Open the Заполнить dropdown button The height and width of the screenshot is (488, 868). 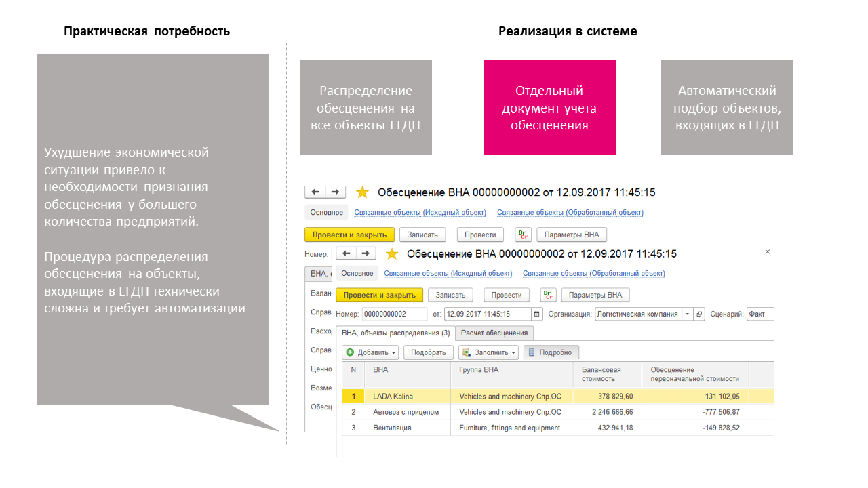(x=488, y=352)
